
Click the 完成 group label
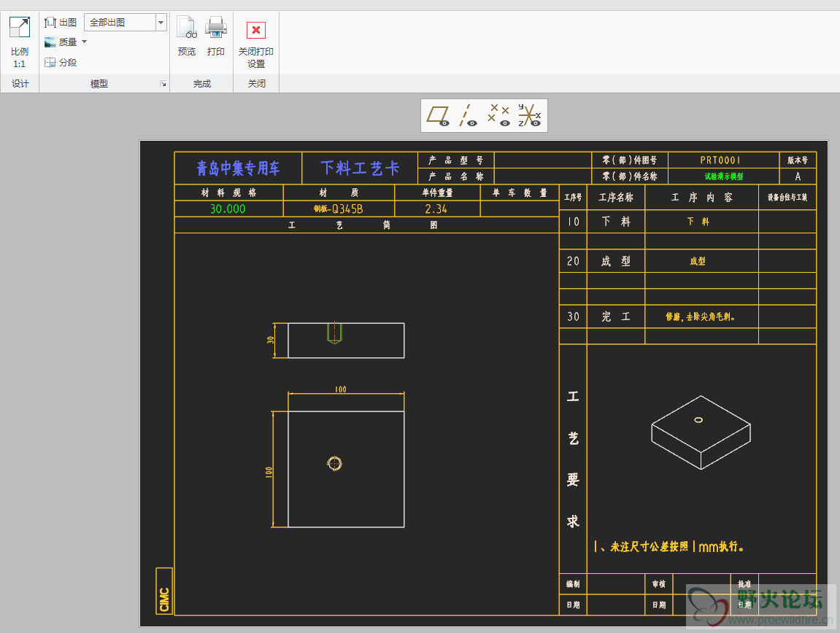[202, 84]
